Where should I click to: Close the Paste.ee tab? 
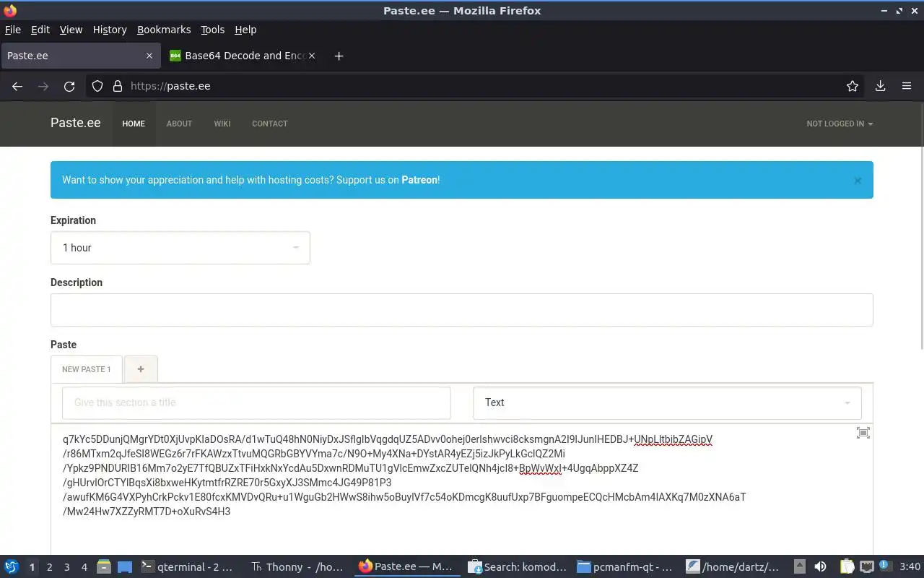[x=149, y=56]
